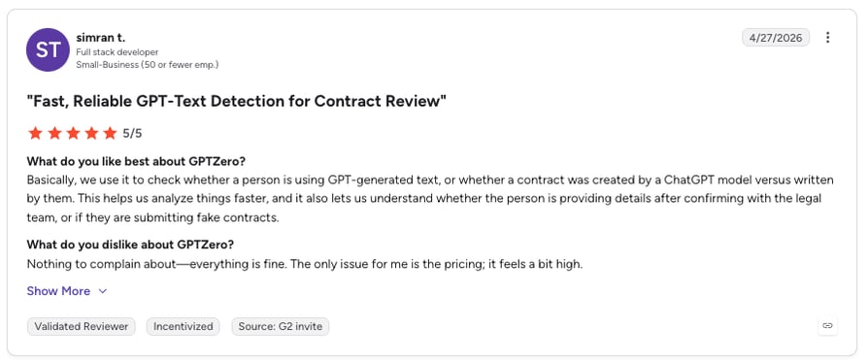Open the three-dot review options menu
The image size is (868, 360).
[x=827, y=38]
